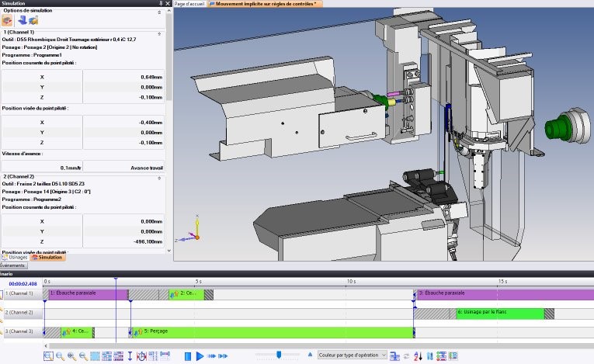
Task: Select the 2 (Channel 2) row header
Action: [19, 313]
